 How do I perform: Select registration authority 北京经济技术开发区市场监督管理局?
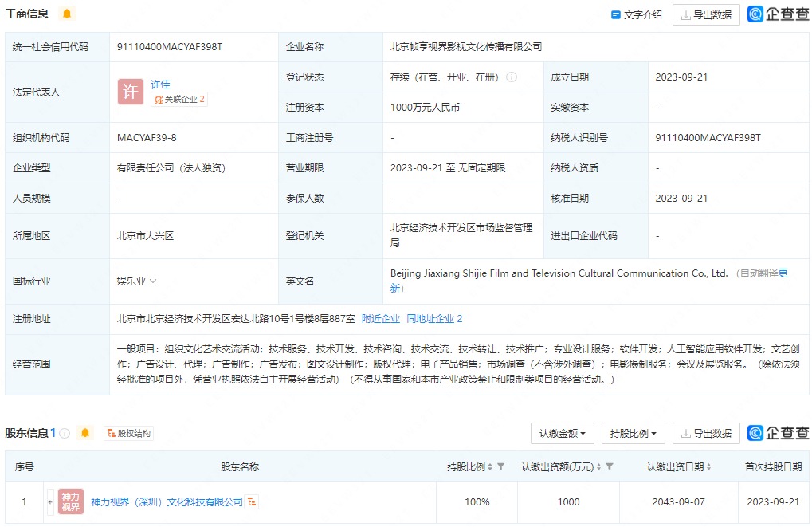[461, 235]
